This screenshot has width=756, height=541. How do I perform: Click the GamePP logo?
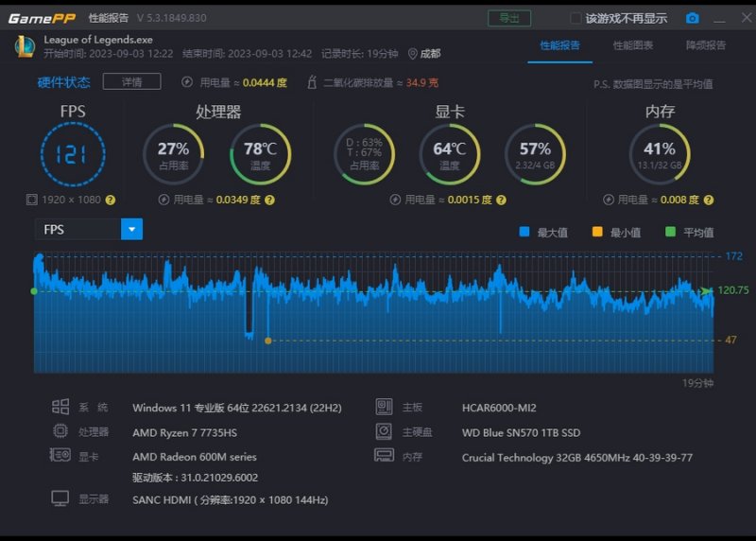(x=42, y=18)
